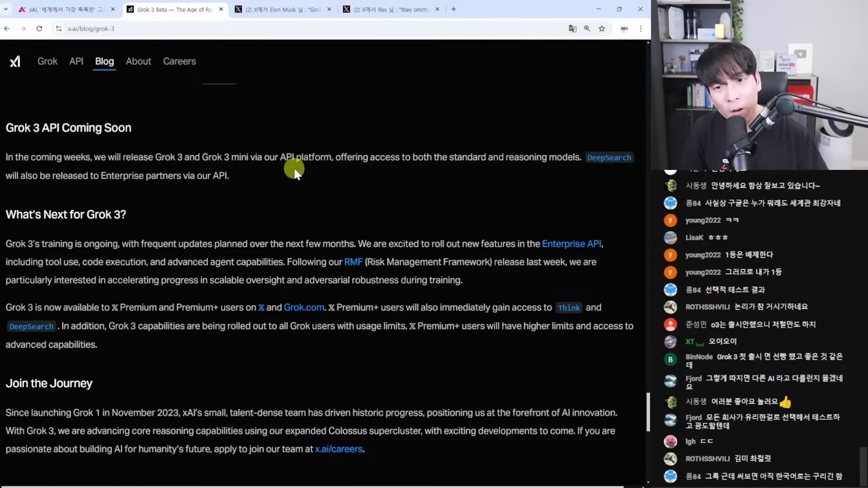868x488 pixels.
Task: Click lgh's chat avatar
Action: [x=670, y=442]
